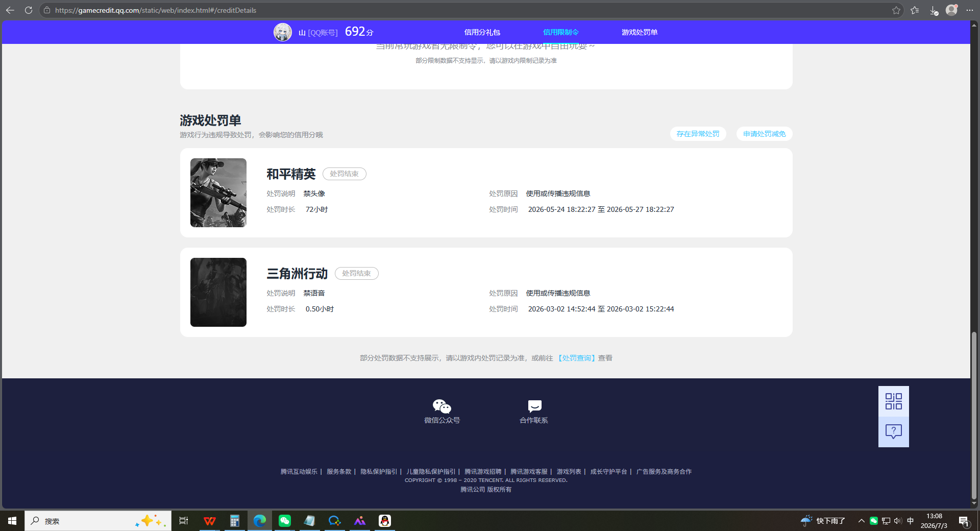Click the 和平精英 game title
980x531 pixels.
coord(291,174)
